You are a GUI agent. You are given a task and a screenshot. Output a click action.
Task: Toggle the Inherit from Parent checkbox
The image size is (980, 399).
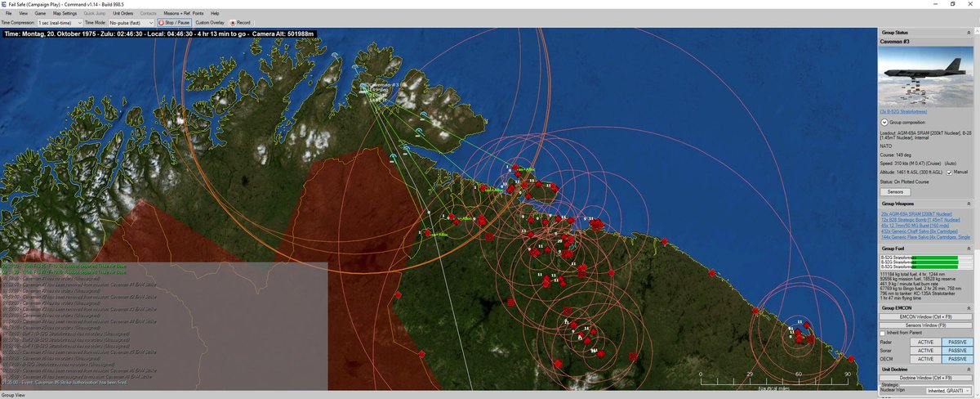[x=882, y=334]
